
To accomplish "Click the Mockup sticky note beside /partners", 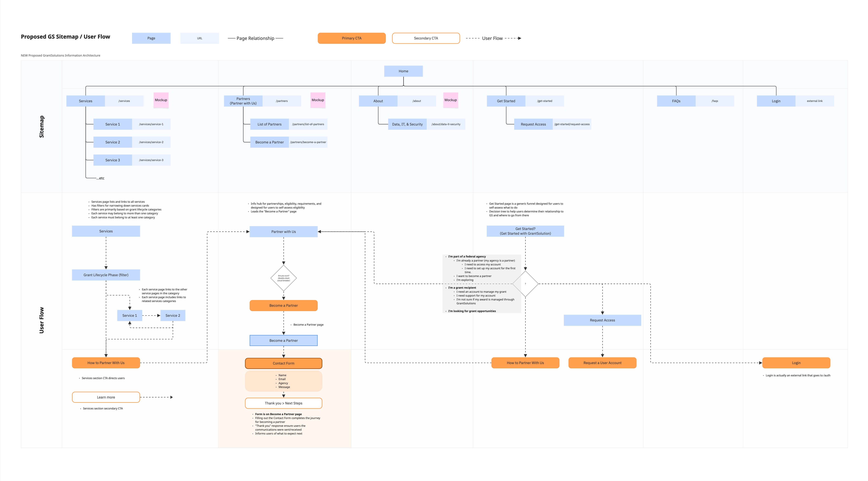I will (x=318, y=100).
